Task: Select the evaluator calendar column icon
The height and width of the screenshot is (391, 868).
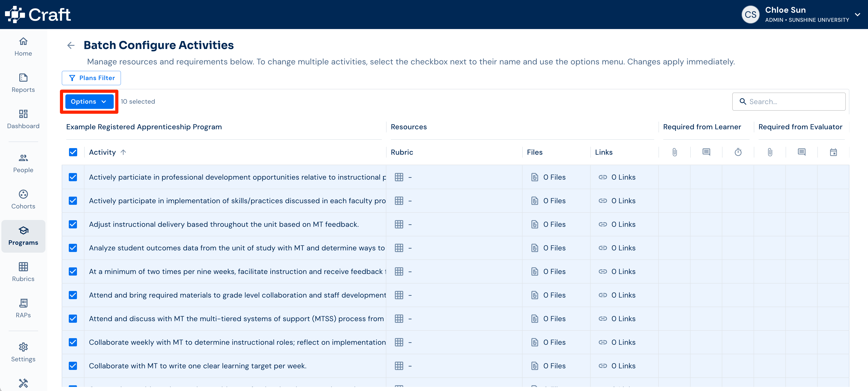Action: click(833, 152)
